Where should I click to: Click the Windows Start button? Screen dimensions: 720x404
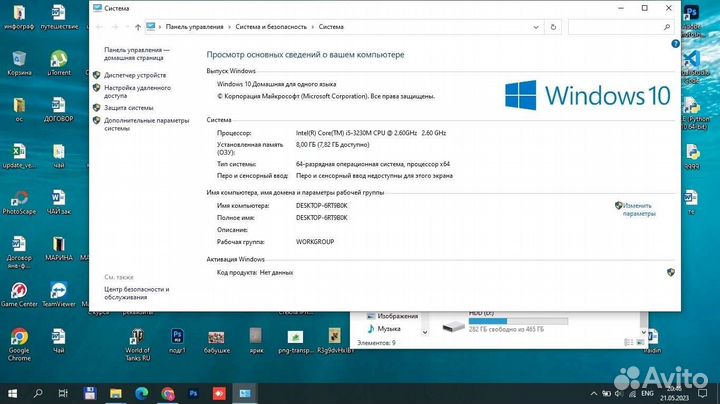tap(12, 393)
